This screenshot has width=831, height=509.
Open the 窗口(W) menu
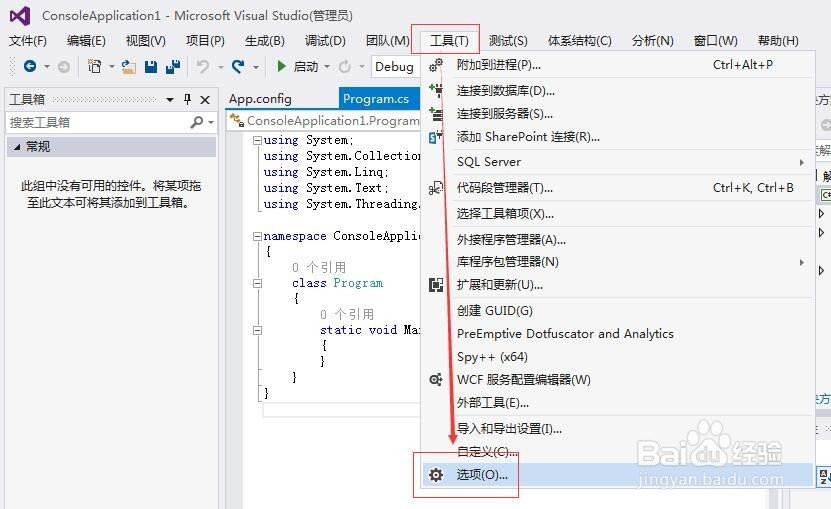tap(715, 41)
